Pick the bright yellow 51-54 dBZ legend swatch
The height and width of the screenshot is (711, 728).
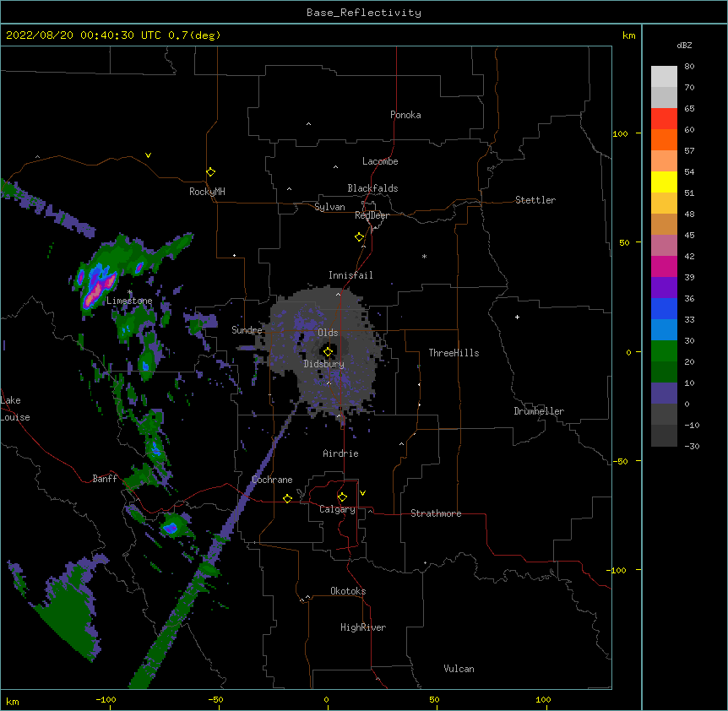664,182
